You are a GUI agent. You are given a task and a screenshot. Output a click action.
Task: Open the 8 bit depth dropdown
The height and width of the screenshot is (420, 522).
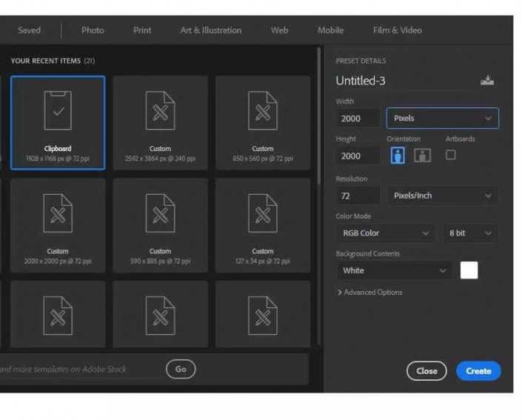[470, 233]
